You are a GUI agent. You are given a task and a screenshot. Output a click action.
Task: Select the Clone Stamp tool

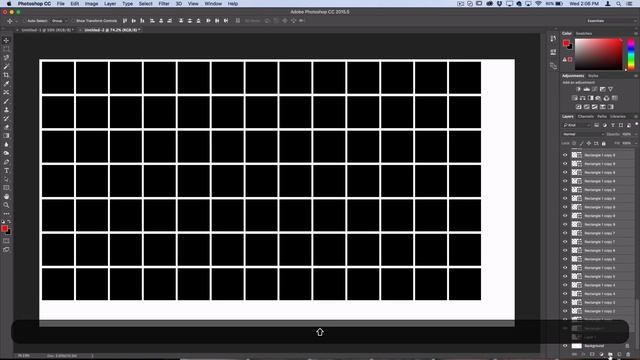point(6,110)
